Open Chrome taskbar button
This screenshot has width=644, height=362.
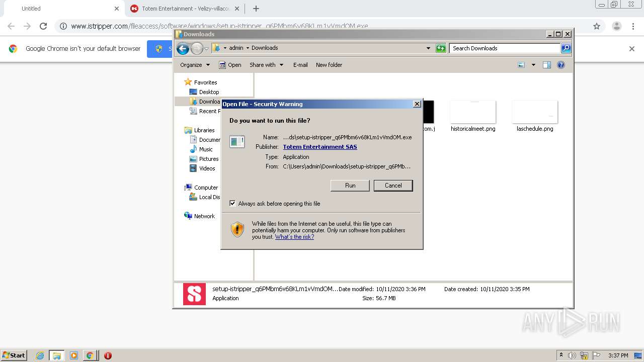tap(90, 355)
